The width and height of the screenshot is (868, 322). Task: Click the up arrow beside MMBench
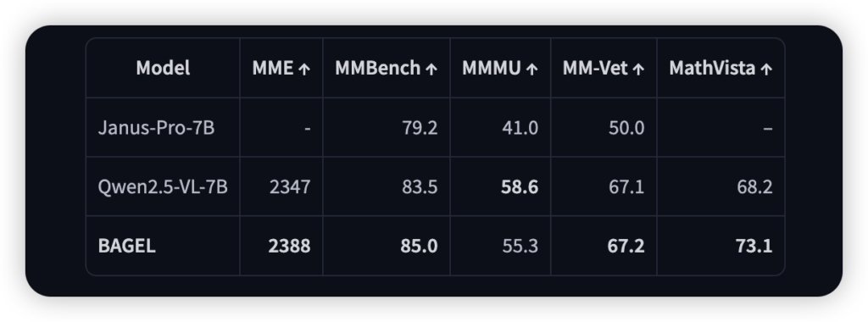pos(431,69)
